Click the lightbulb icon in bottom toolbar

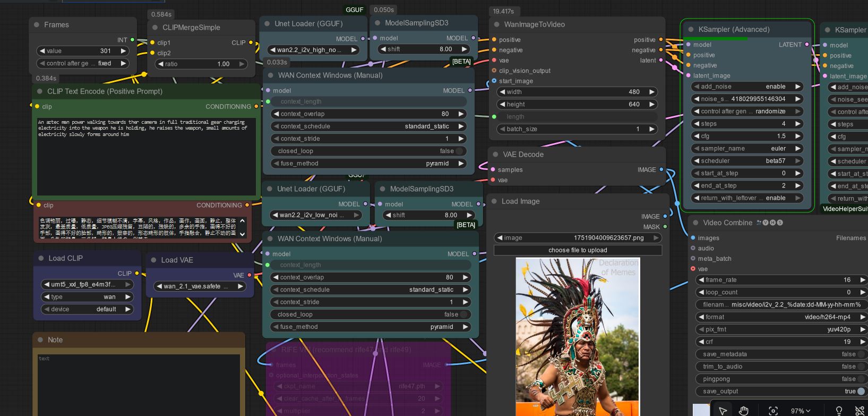pos(839,410)
